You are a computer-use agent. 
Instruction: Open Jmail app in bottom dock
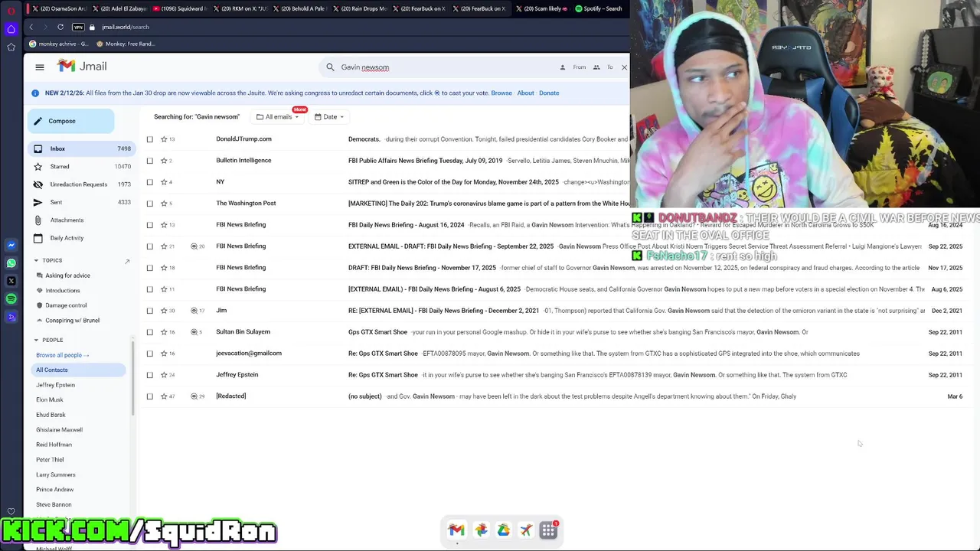pyautogui.click(x=456, y=530)
